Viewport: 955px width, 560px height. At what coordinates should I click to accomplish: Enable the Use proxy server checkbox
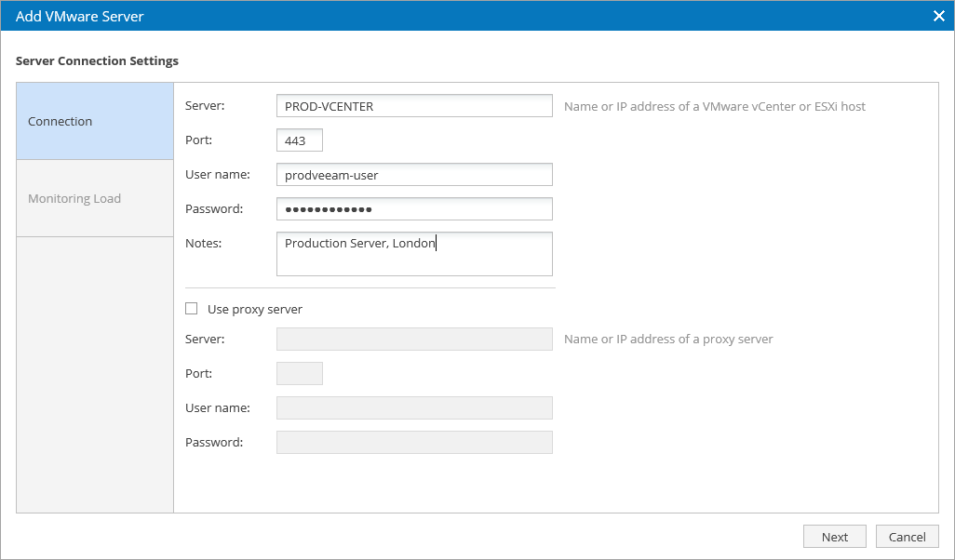coord(192,309)
